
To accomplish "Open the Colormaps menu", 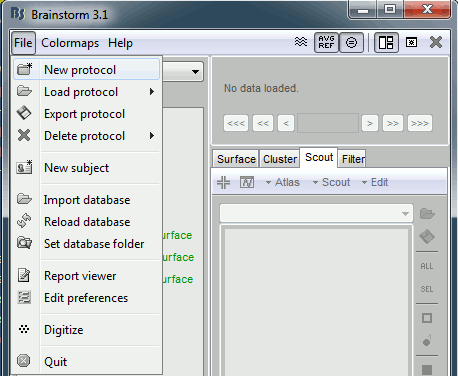I will coord(70,43).
